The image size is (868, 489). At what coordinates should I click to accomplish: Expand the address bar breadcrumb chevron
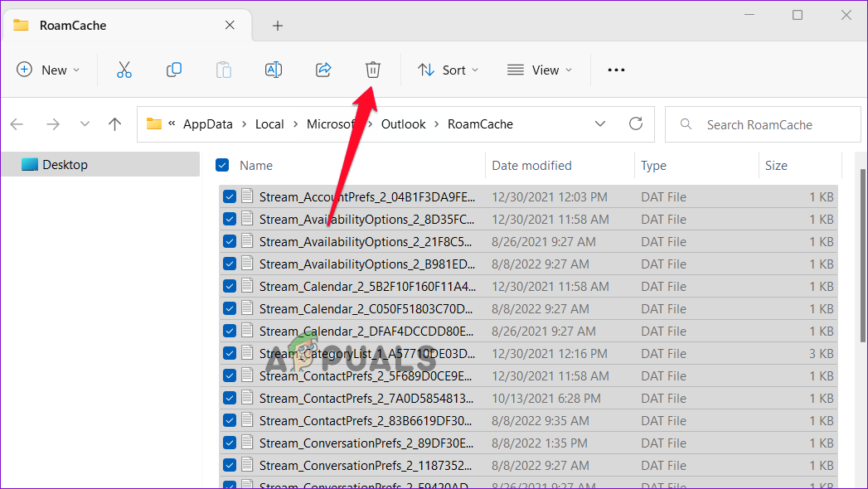point(600,123)
